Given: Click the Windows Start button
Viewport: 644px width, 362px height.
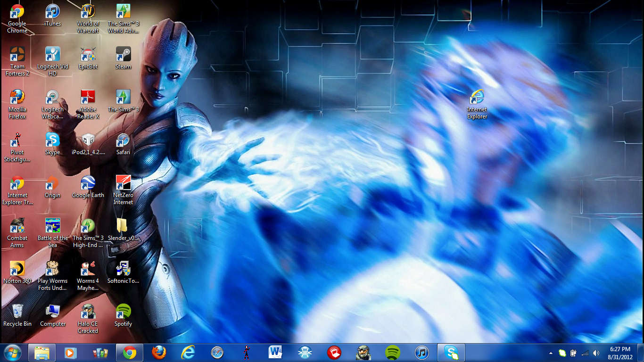Looking at the screenshot, I should pyautogui.click(x=12, y=353).
